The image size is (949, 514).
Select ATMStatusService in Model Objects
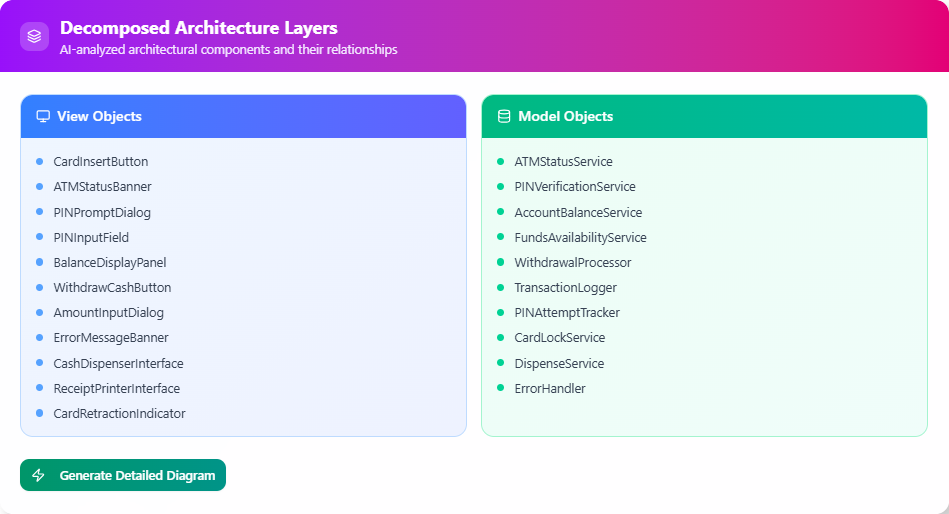(563, 161)
